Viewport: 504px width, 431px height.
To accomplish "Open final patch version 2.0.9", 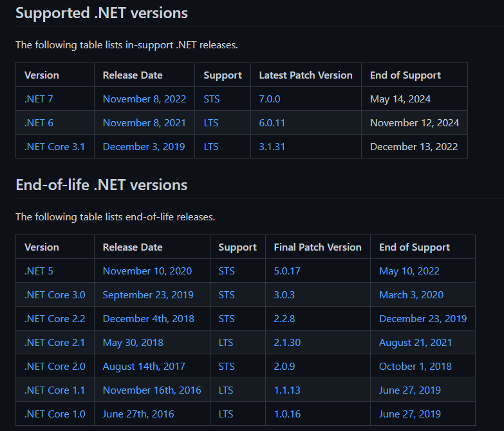I will [x=284, y=367].
